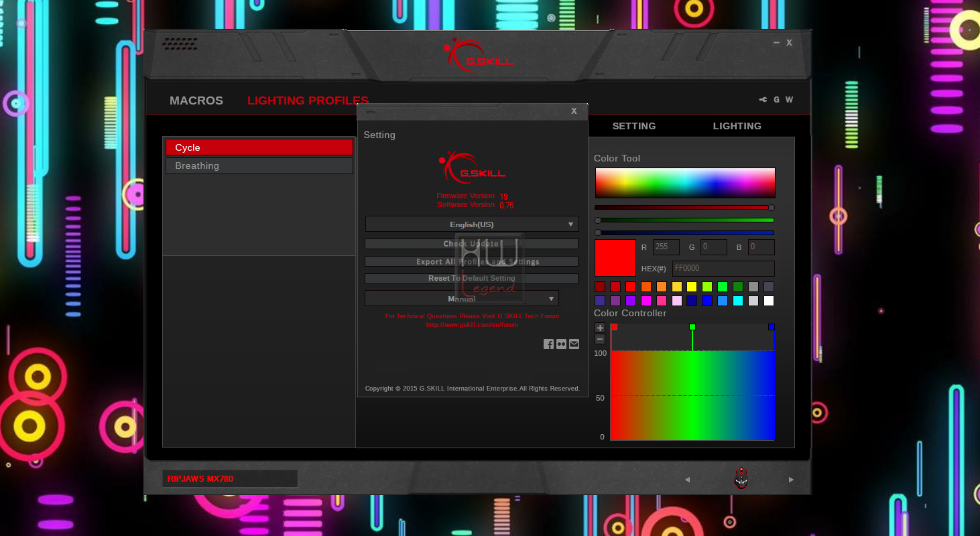Click the Color Tool heading

[x=617, y=159]
